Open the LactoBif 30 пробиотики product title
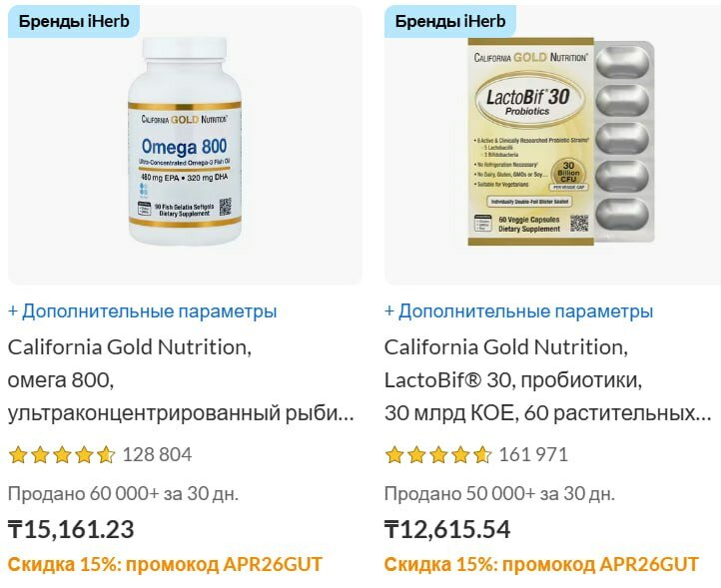The width and height of the screenshot is (721, 588). point(548,380)
